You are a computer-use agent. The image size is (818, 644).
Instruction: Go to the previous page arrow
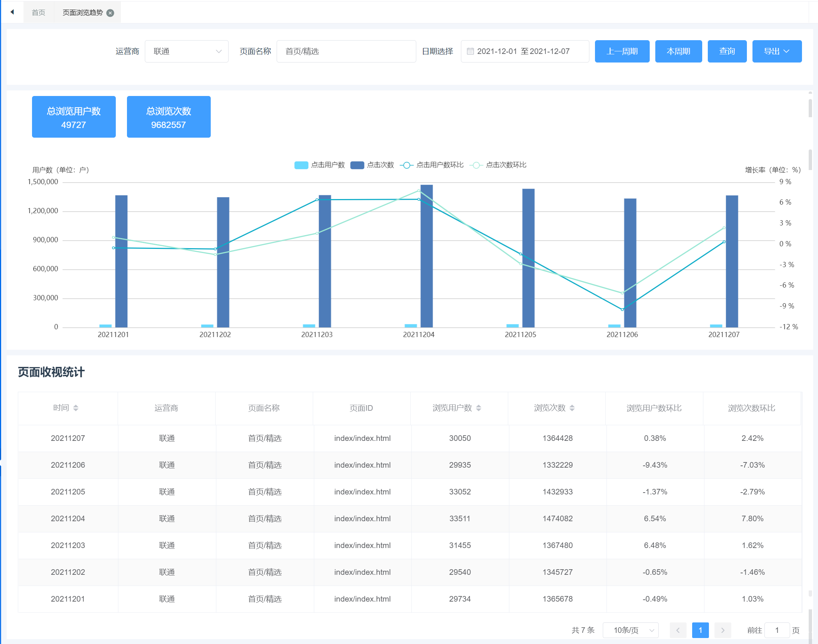click(x=678, y=630)
